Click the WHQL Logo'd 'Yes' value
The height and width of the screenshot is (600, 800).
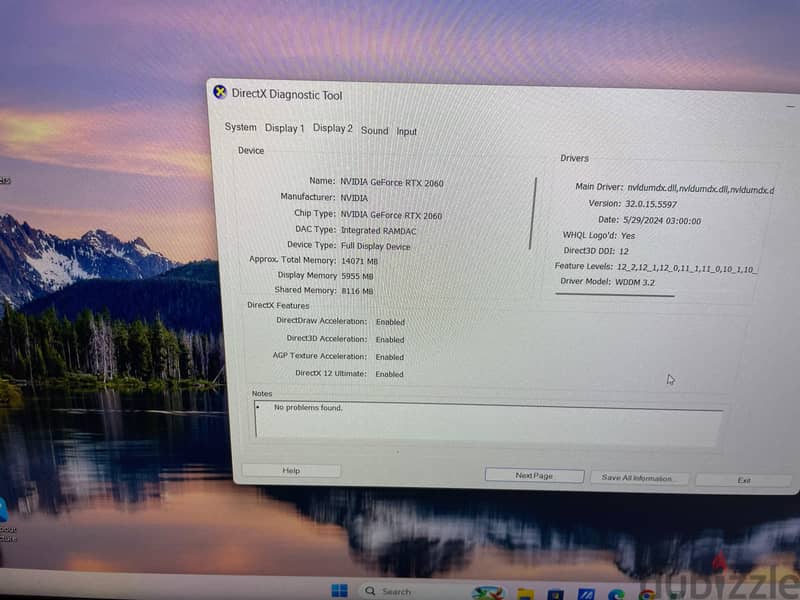click(x=628, y=235)
